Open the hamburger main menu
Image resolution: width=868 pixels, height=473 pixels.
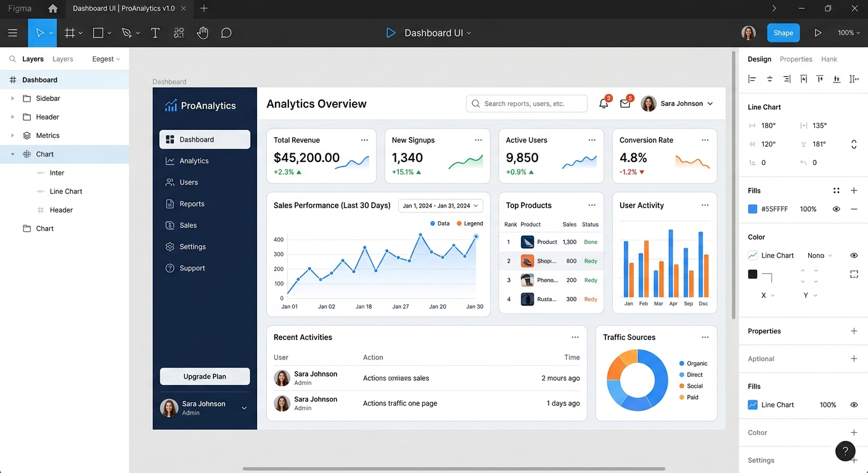(12, 33)
